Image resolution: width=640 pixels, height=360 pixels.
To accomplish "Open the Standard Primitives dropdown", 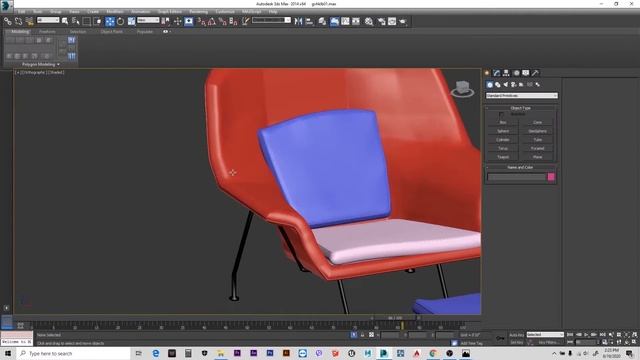I will (522, 96).
